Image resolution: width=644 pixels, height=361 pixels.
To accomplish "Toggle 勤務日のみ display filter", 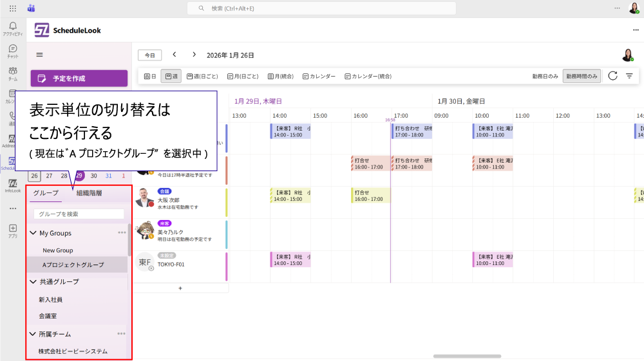I will coord(545,76).
